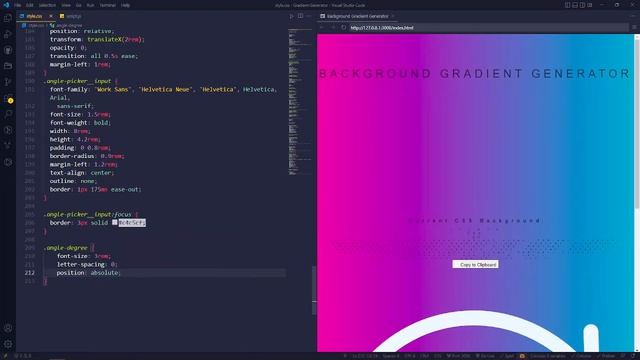Click the 'text-align: center' code line
This screenshot has width=640, height=360.
(x=82, y=173)
